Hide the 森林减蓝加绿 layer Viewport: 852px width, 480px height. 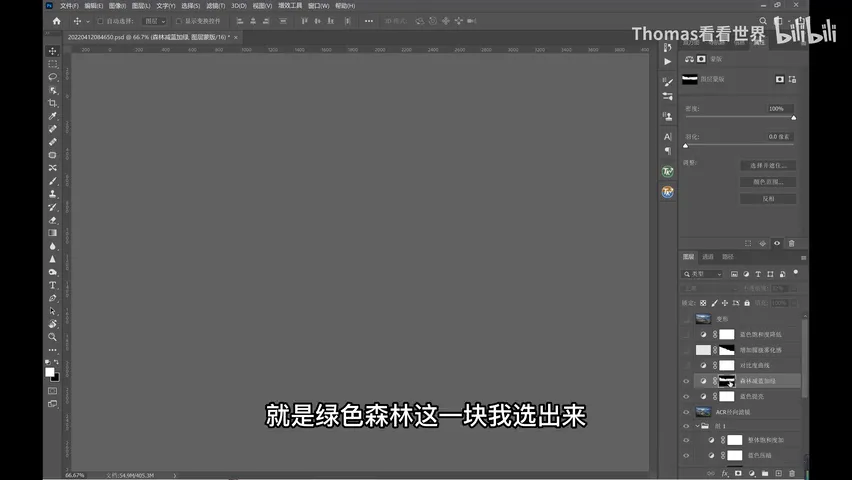coord(686,381)
